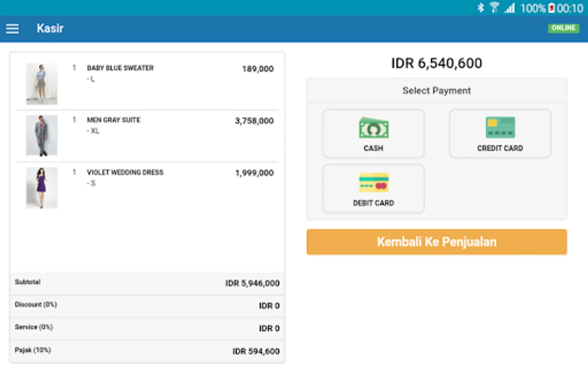Image resolution: width=588 pixels, height=368 pixels.
Task: Click the IDR 5,946,000 subtotal amount
Action: click(x=252, y=283)
